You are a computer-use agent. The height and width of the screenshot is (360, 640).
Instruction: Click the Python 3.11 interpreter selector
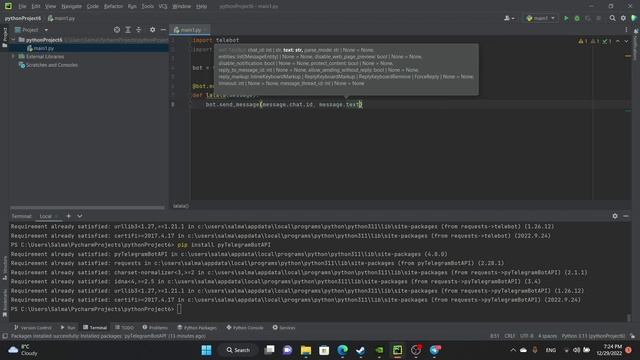point(593,336)
